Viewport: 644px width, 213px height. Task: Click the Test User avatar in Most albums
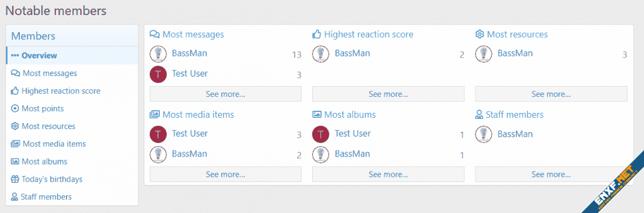coord(320,134)
